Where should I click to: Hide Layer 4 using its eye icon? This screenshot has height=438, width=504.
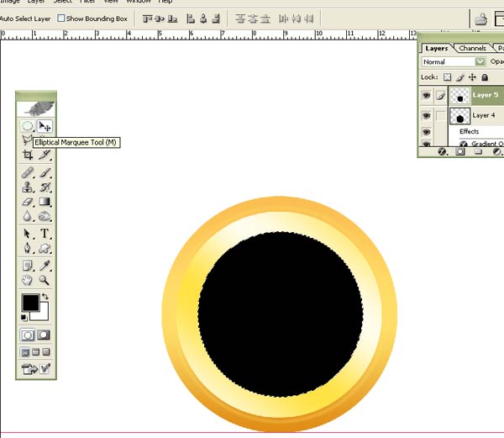(426, 115)
